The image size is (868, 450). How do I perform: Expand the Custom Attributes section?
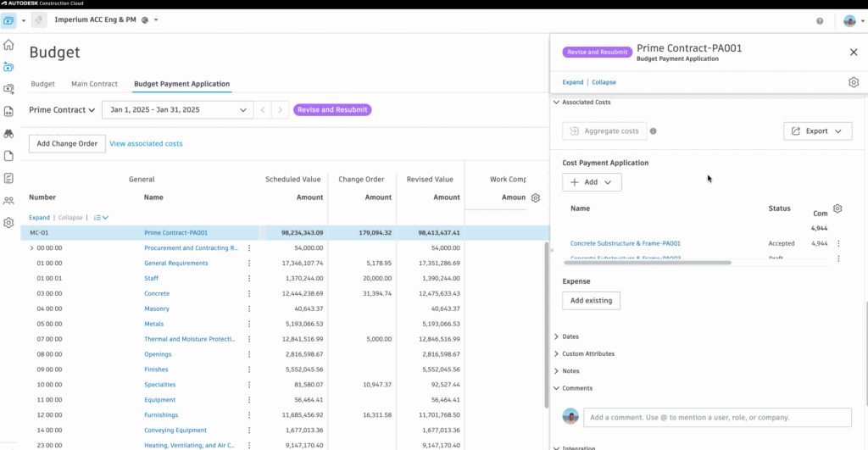click(556, 354)
